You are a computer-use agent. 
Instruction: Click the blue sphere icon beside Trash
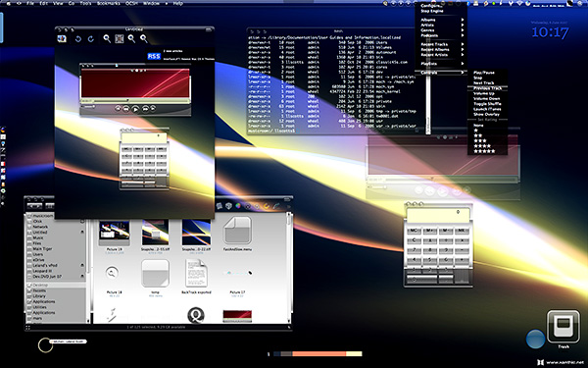click(535, 340)
